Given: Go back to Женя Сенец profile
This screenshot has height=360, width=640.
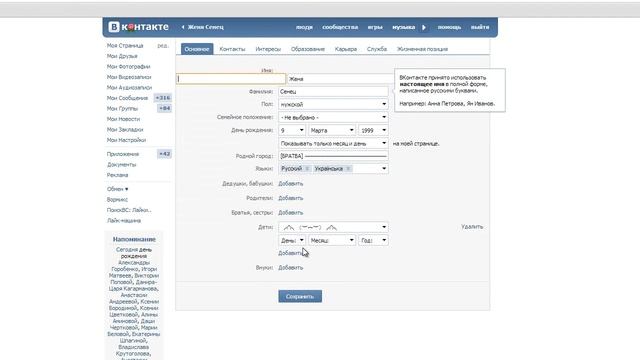Looking at the screenshot, I should [x=203, y=27].
